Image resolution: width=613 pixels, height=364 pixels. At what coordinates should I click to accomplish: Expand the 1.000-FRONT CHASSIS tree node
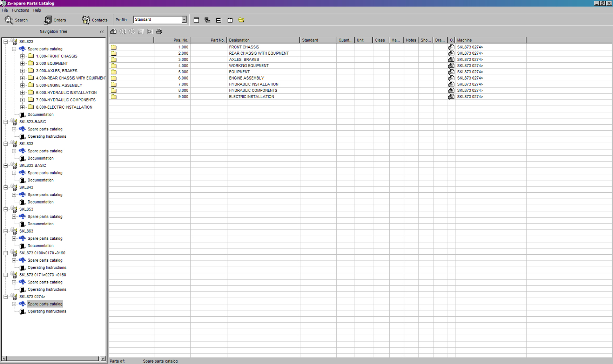pyautogui.click(x=22, y=56)
